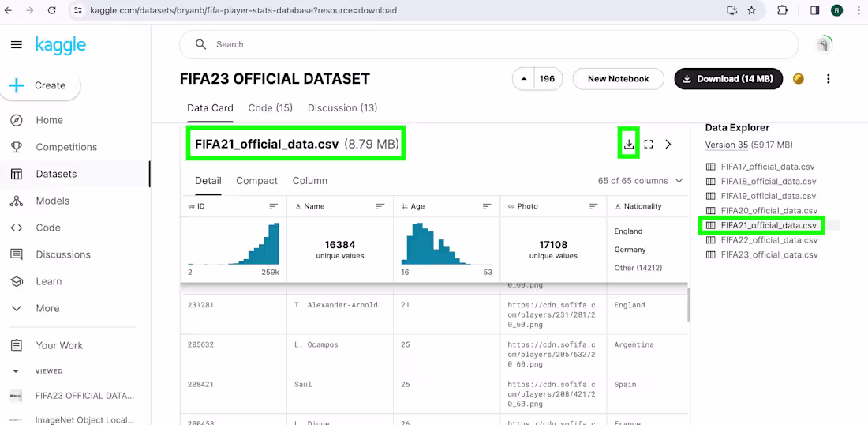
Task: Collapse the Viewed section in sidebar
Action: (16, 370)
